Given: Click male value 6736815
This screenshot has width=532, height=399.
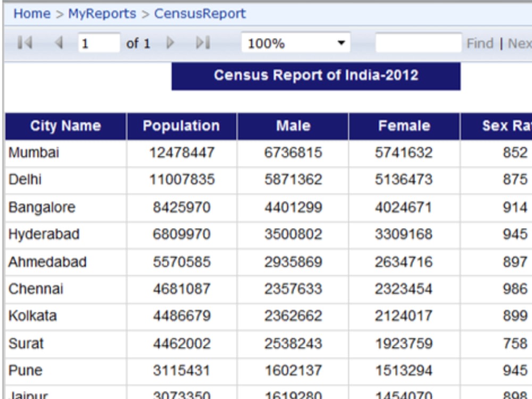Looking at the screenshot, I should click(293, 153).
